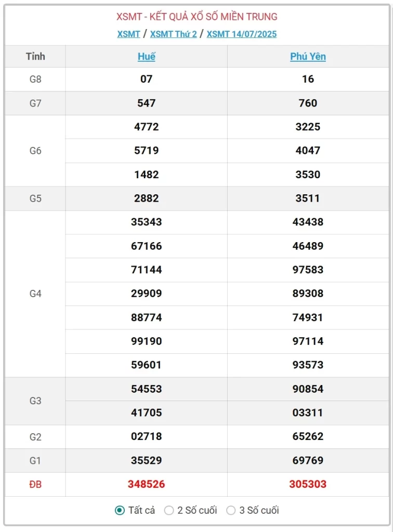Screen dimensions: 393x532
Task: Click the ĐB row label
Action: (35, 484)
